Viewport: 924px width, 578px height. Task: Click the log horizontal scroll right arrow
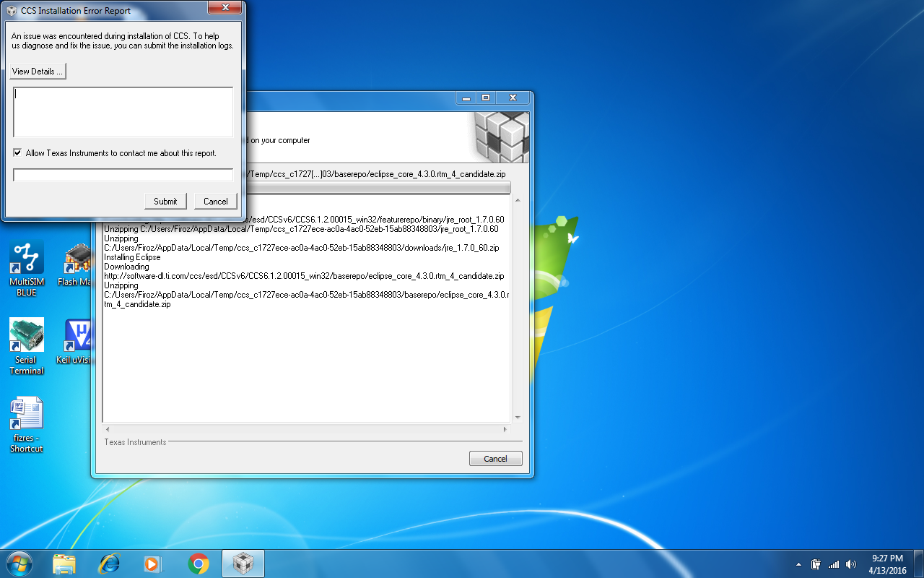pyautogui.click(x=505, y=429)
